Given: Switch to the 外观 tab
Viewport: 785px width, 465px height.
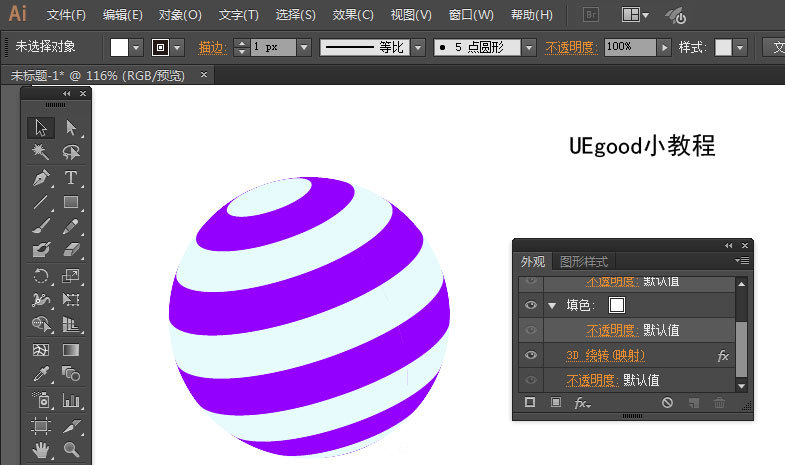Looking at the screenshot, I should [533, 262].
